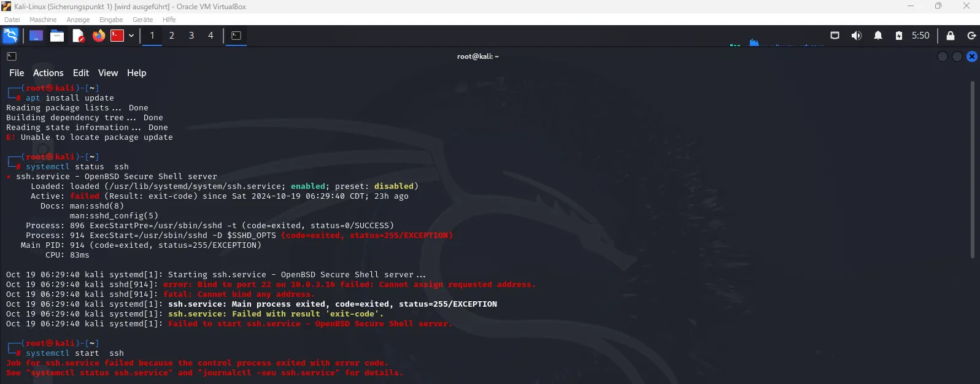Screen dimensions: 980x384
Task: Open the power manager battery icon
Action: (x=898, y=36)
